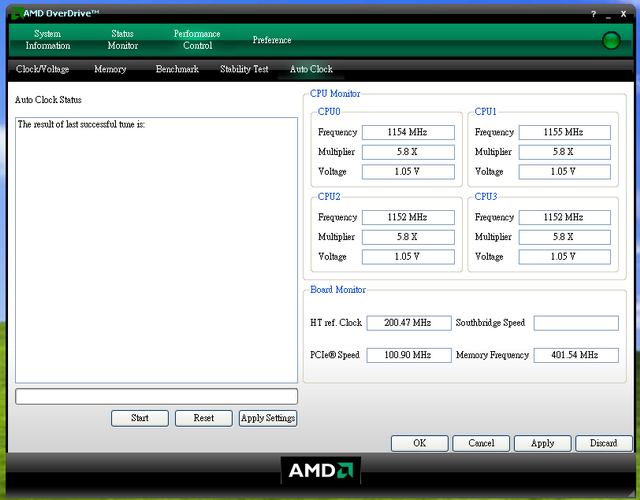Viewport: 640px width, 500px height.
Task: Switch to the Memory tab
Action: [110, 69]
